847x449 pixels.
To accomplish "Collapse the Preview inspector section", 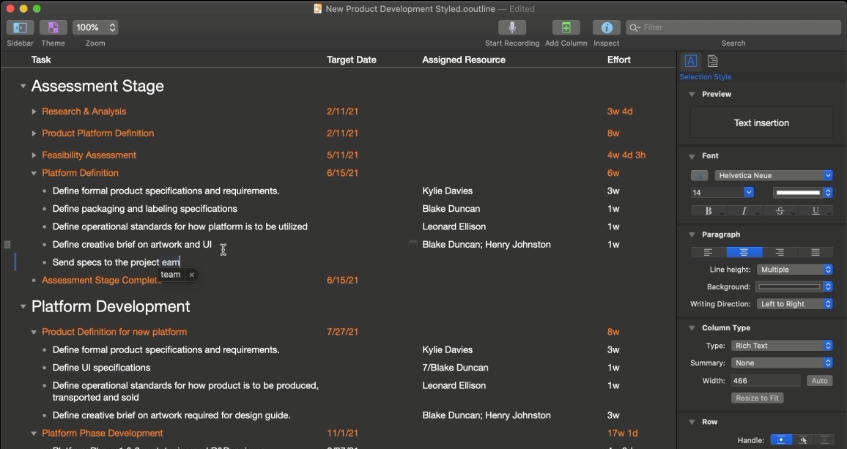I will [692, 94].
